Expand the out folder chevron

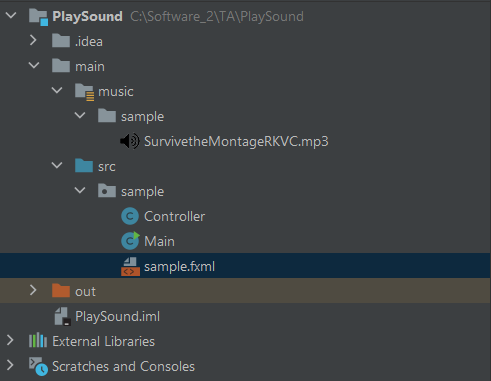coord(33,290)
